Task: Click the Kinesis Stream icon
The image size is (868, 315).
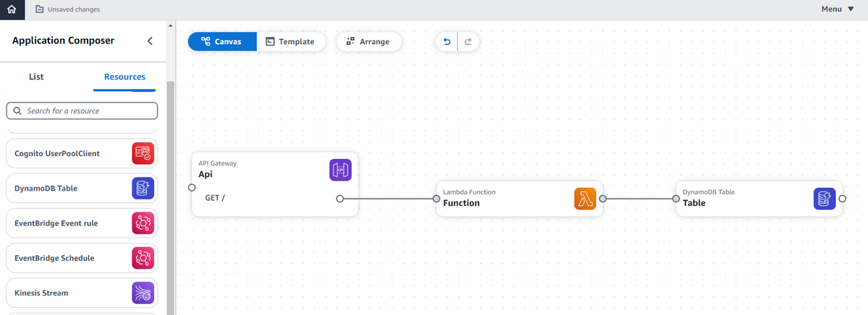Action: coord(143,293)
